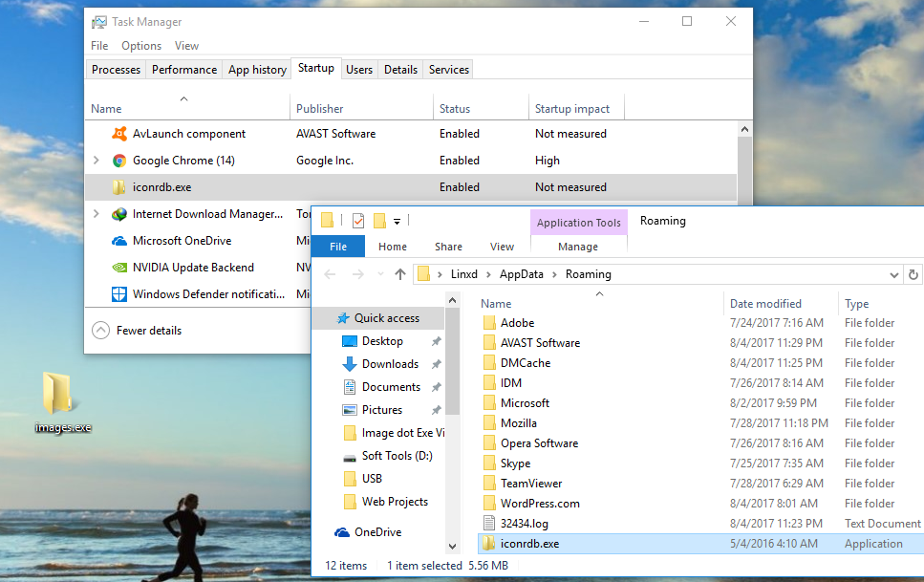Switch to the Performance tab
The height and width of the screenshot is (582, 924).
[184, 70]
